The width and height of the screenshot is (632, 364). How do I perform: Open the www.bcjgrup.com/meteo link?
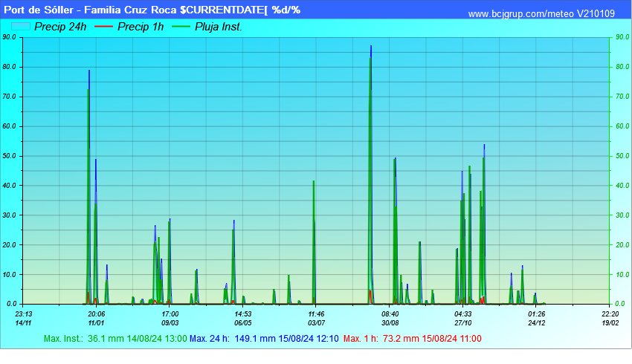[541, 15]
